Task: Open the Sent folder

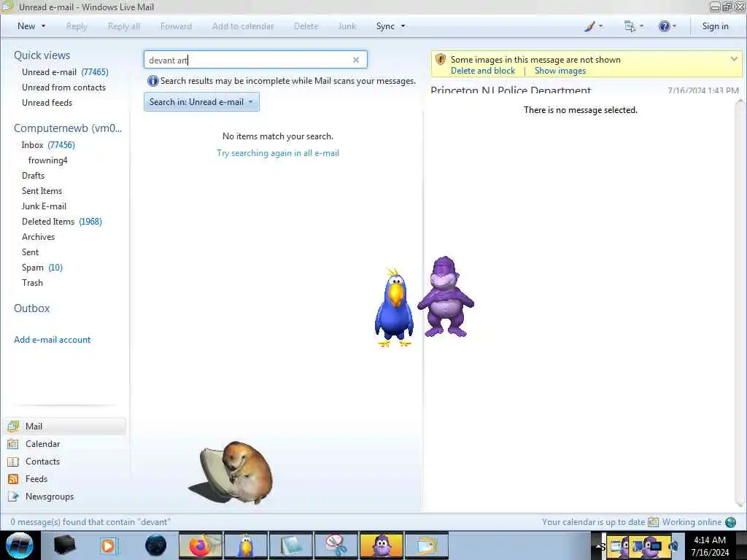Action: pyautogui.click(x=30, y=252)
